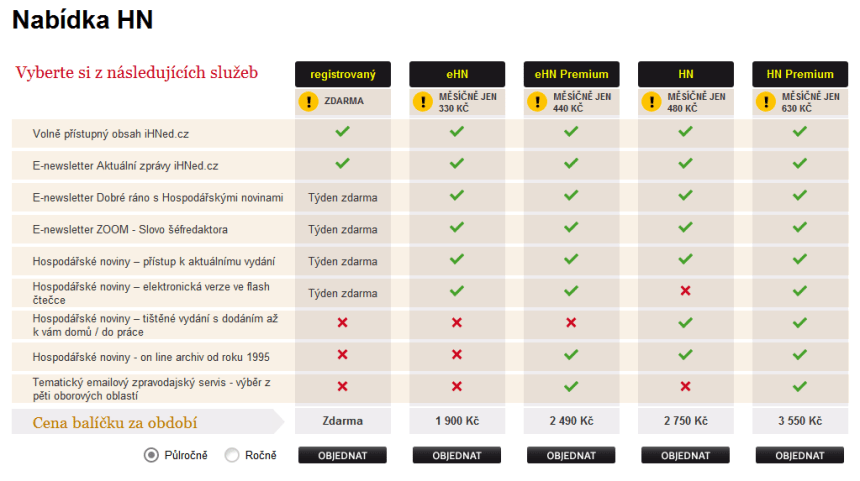Click green check for HN Premium online archive
The height and width of the screenshot is (481, 860).
799,355
